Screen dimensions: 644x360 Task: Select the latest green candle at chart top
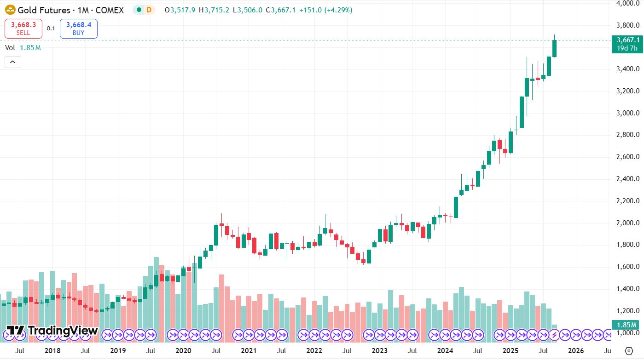[x=554, y=48]
